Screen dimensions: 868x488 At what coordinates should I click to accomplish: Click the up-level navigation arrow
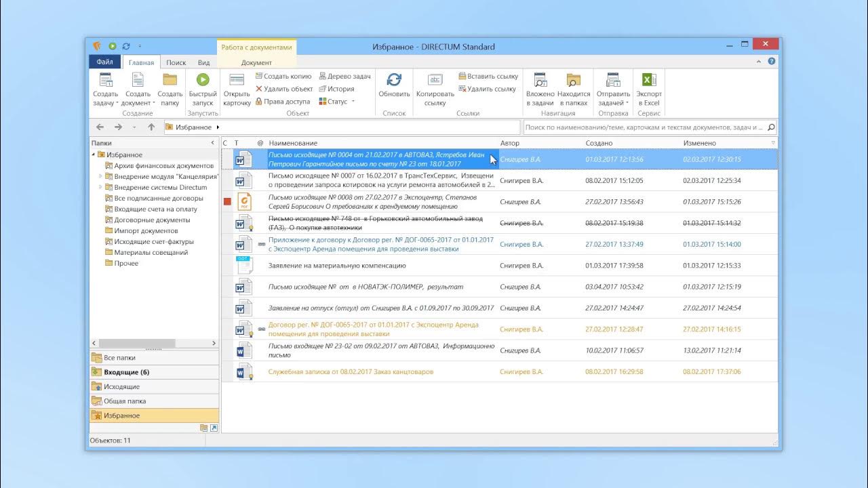point(151,127)
